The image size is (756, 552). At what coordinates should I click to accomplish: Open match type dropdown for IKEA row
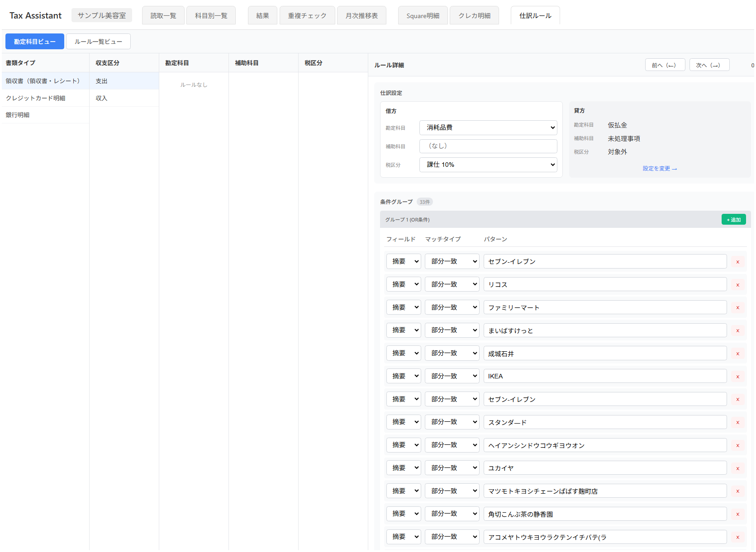[452, 376]
